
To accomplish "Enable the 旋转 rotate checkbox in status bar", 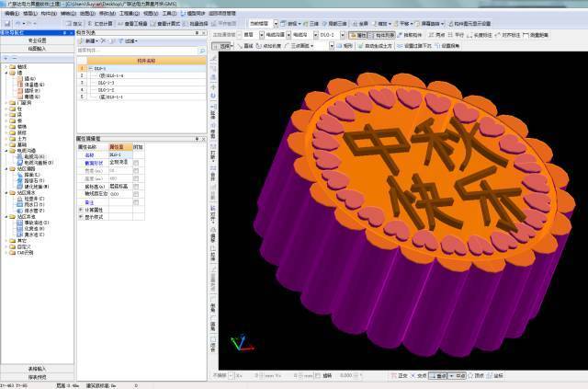I will pyautogui.click(x=318, y=375).
